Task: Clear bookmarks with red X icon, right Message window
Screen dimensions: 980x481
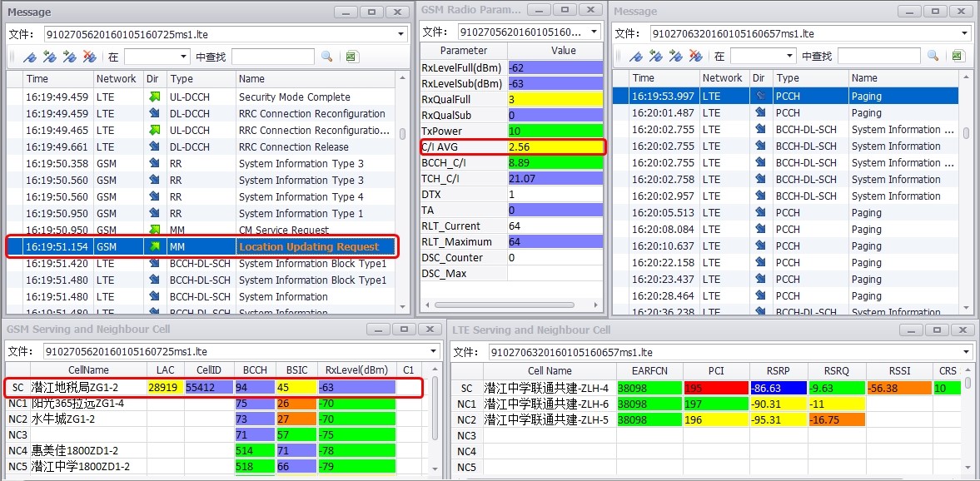Action: (x=695, y=57)
